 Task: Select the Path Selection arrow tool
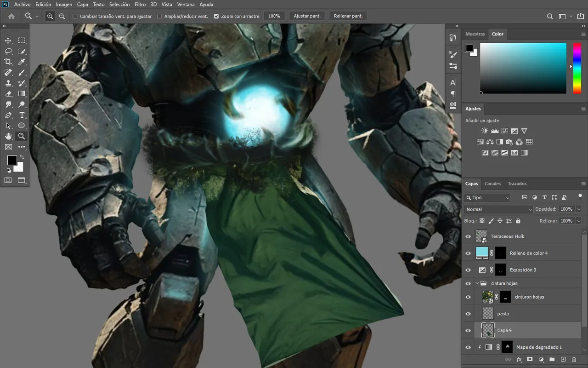[x=8, y=126]
